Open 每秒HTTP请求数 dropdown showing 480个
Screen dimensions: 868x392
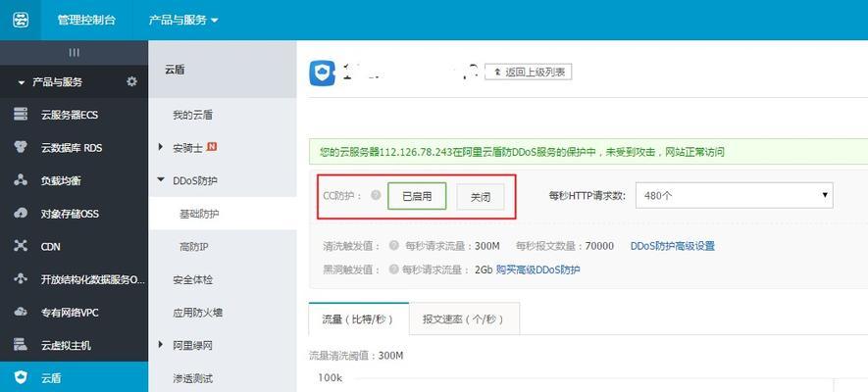click(734, 195)
